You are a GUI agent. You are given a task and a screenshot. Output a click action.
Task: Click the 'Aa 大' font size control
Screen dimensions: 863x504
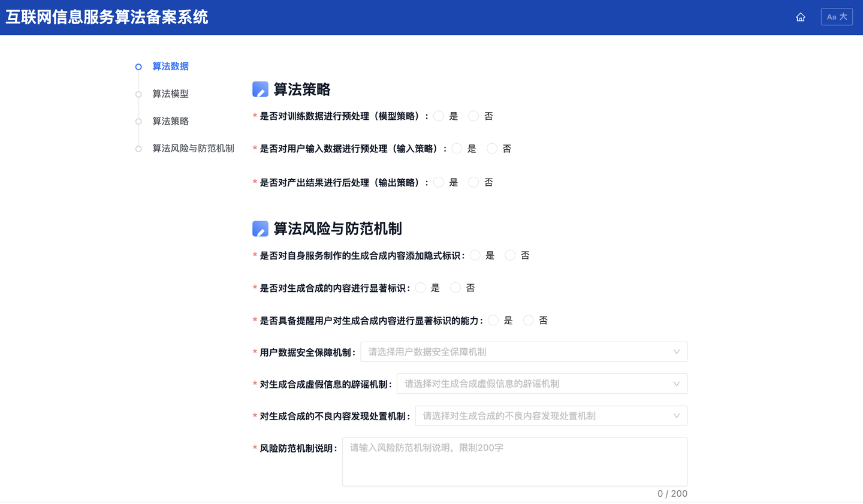[x=837, y=16]
